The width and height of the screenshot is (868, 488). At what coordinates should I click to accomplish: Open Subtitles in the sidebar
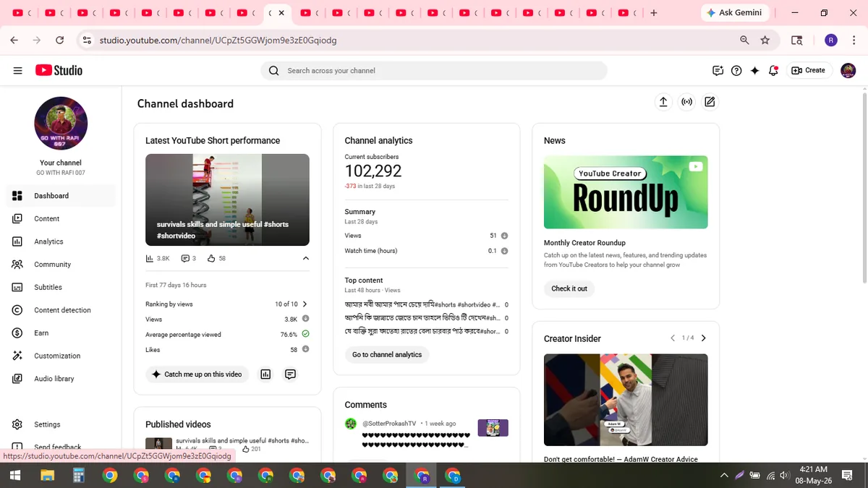point(61,287)
